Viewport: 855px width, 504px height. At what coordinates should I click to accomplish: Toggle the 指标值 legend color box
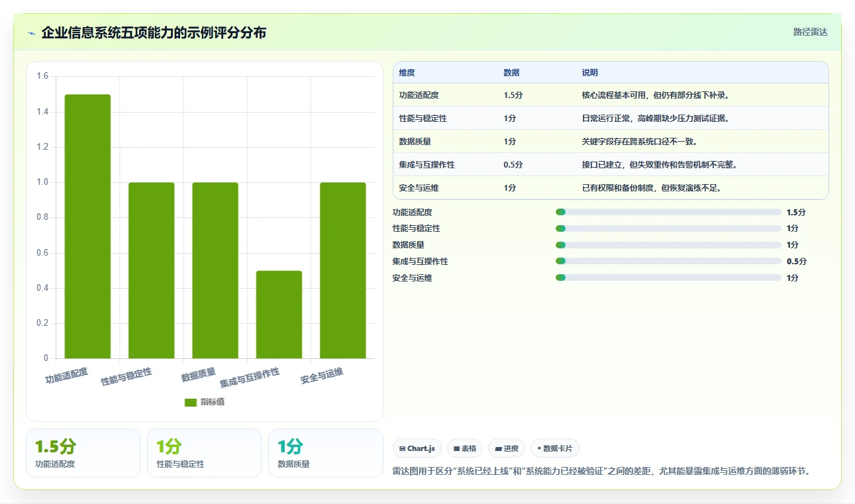point(191,402)
